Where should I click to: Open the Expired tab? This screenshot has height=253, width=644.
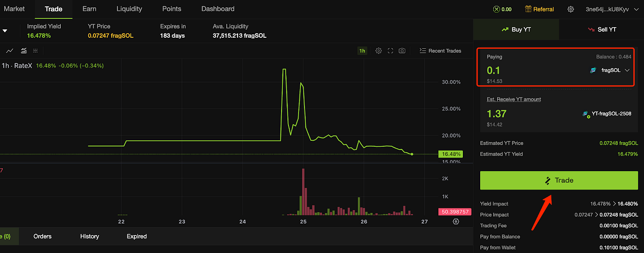point(137,236)
